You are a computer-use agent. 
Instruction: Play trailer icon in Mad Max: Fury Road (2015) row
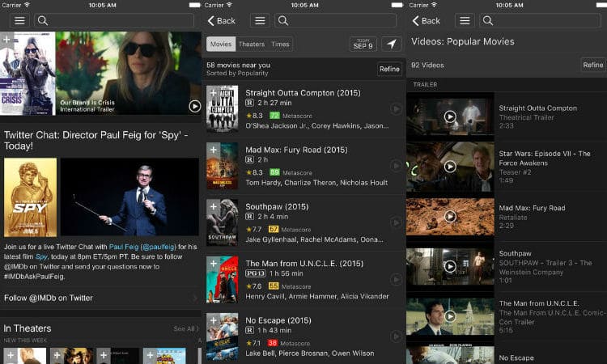pyautogui.click(x=396, y=166)
